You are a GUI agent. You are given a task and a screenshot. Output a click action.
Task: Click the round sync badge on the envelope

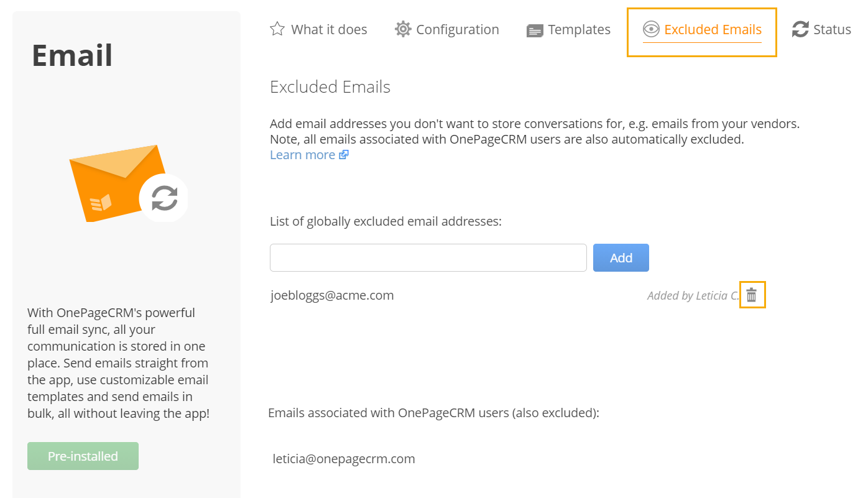coord(164,198)
